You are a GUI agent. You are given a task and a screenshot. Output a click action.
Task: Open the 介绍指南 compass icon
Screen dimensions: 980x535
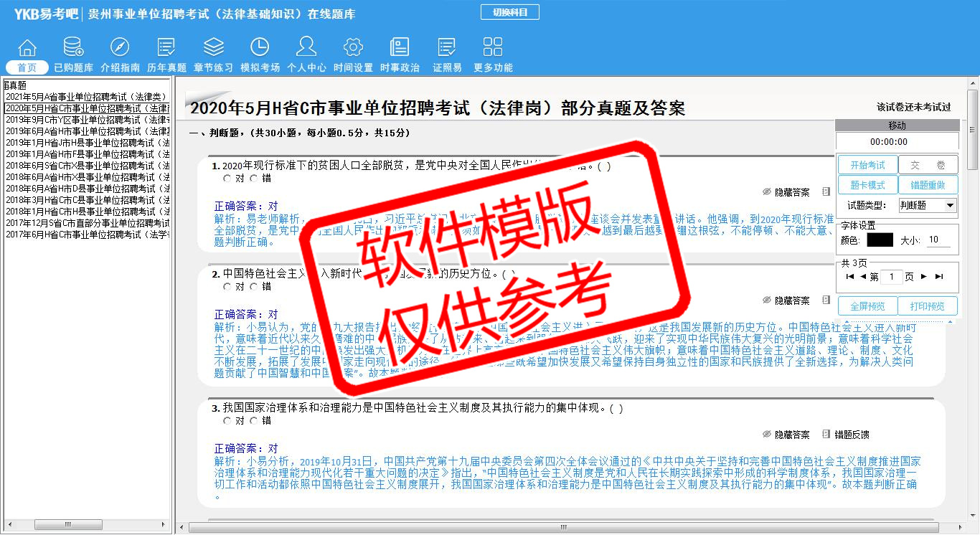click(120, 48)
